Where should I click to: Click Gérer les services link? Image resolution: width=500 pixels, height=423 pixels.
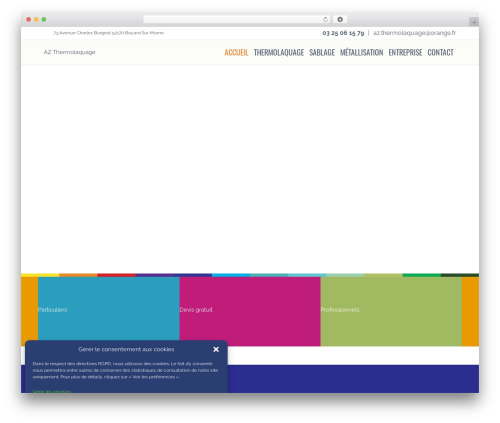coord(52,391)
